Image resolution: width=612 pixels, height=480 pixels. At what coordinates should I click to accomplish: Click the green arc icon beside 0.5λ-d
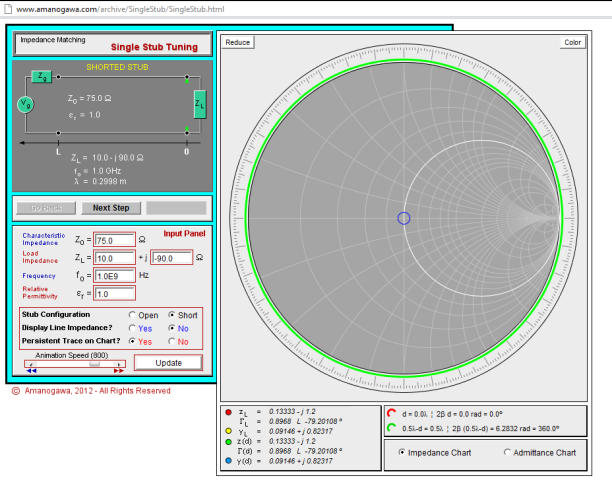[391, 428]
